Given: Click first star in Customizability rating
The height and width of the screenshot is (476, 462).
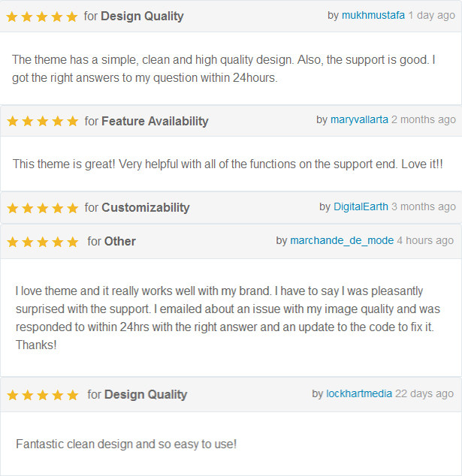Looking at the screenshot, I should pos(13,208).
